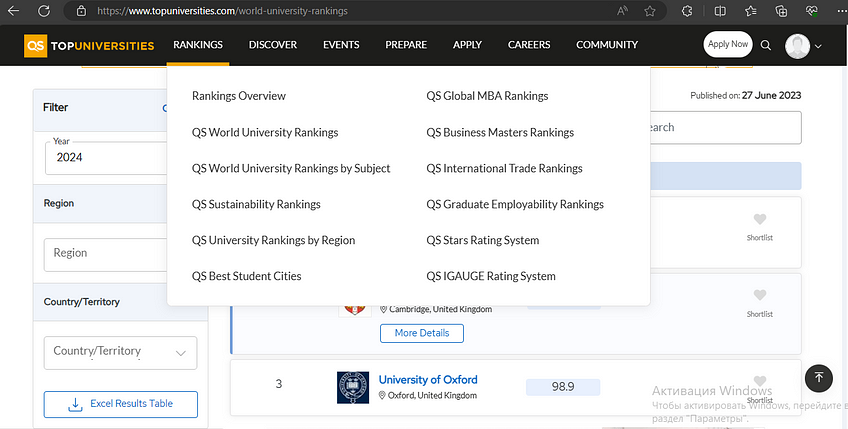Open the DISCOVER menu
Viewport: 848px width, 429px height.
pyautogui.click(x=273, y=45)
